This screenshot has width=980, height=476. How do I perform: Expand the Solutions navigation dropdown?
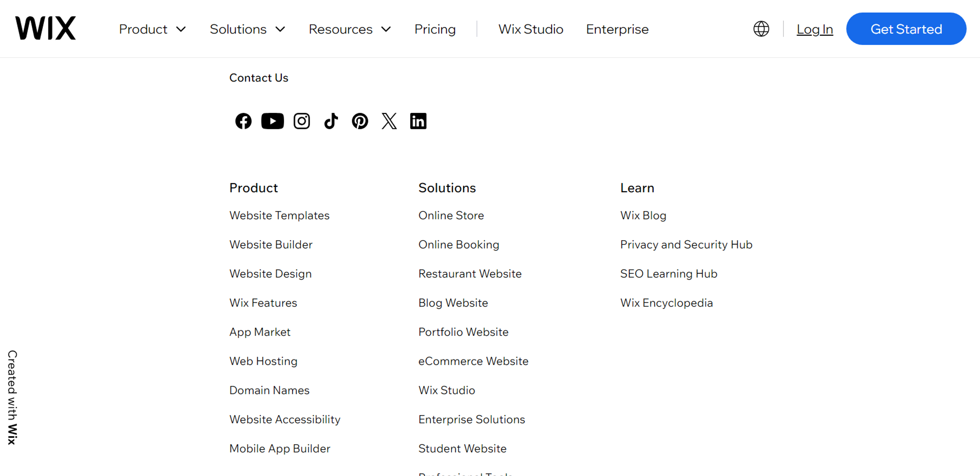(x=247, y=29)
